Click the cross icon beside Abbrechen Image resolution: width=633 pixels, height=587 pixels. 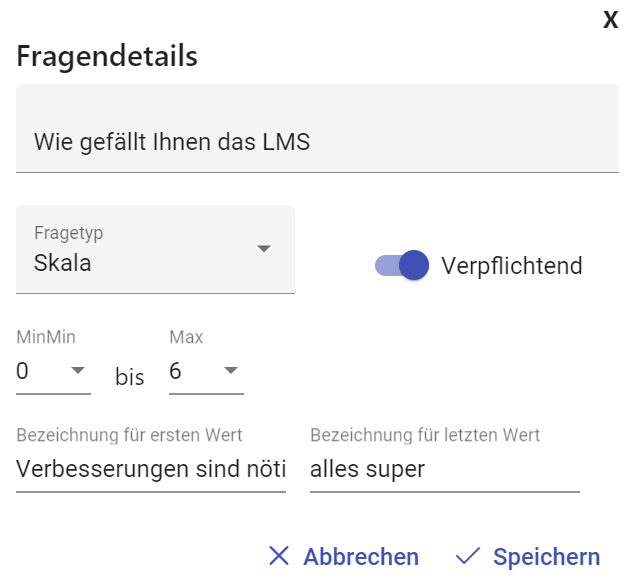click(279, 557)
